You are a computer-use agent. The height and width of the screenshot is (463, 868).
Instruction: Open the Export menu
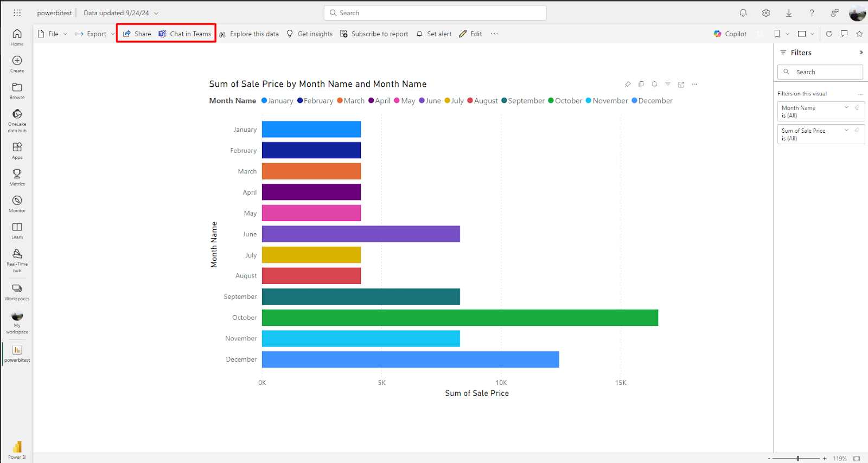95,34
